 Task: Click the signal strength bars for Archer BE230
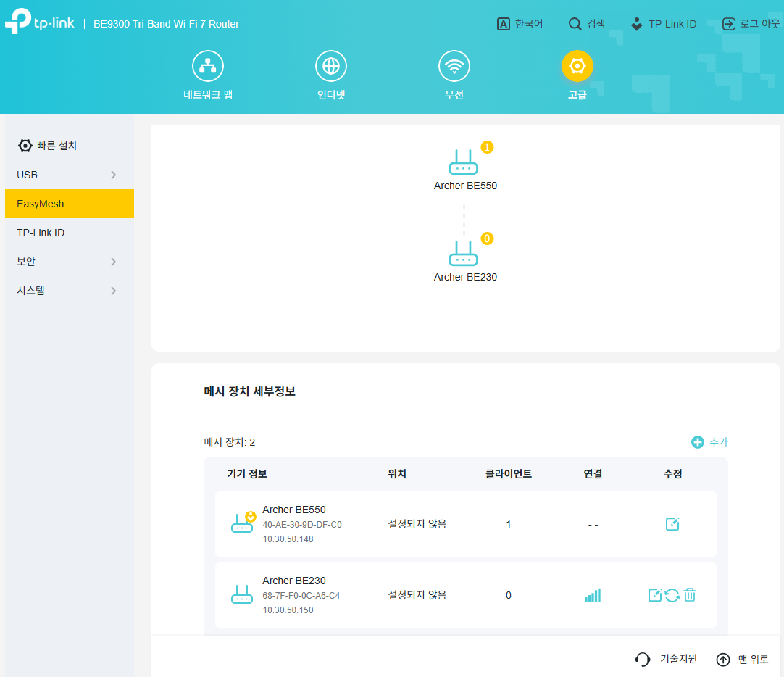[593, 595]
